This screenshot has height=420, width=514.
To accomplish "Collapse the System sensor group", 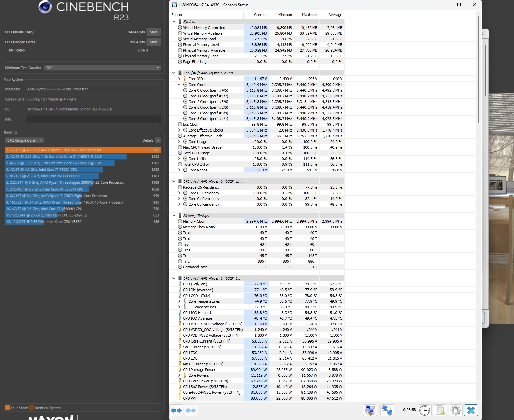I will [174, 22].
